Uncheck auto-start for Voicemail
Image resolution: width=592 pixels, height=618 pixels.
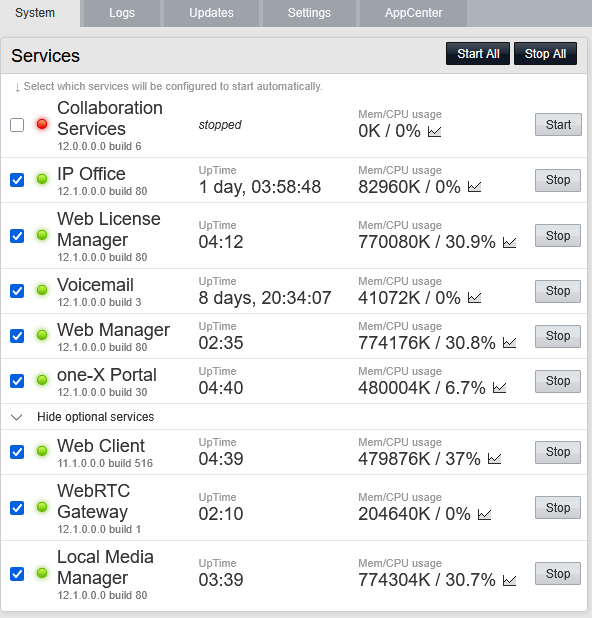pos(17,291)
